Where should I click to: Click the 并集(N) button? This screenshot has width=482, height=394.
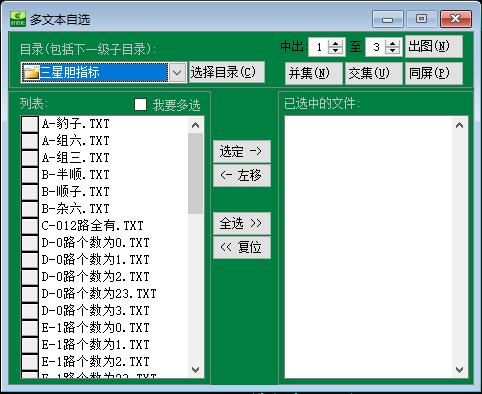313,73
